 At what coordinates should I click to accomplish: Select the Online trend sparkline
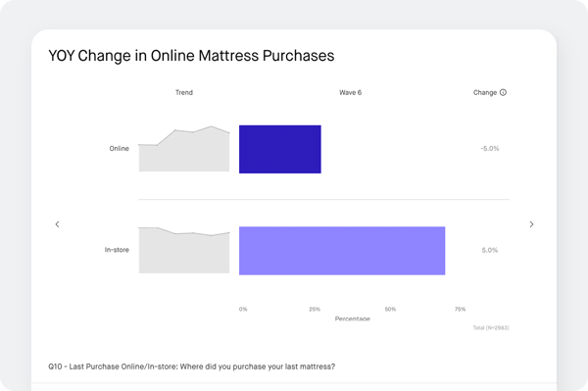[x=184, y=149]
